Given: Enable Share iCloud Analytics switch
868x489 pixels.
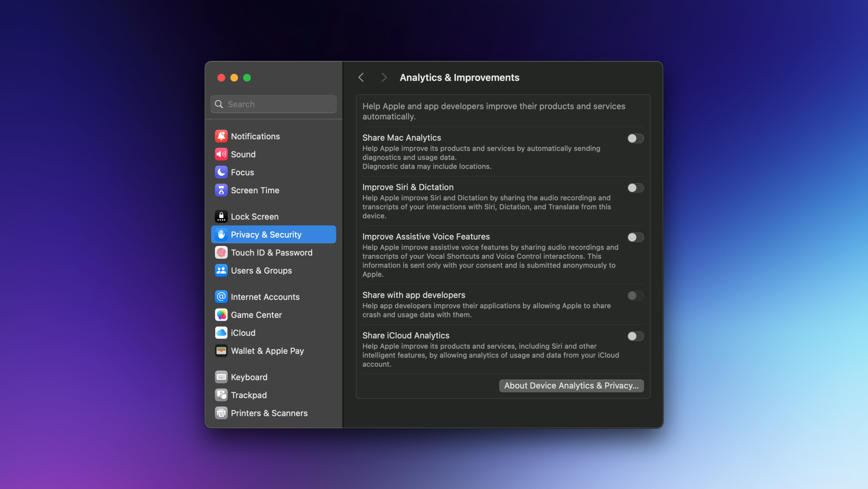Looking at the screenshot, I should coord(635,337).
